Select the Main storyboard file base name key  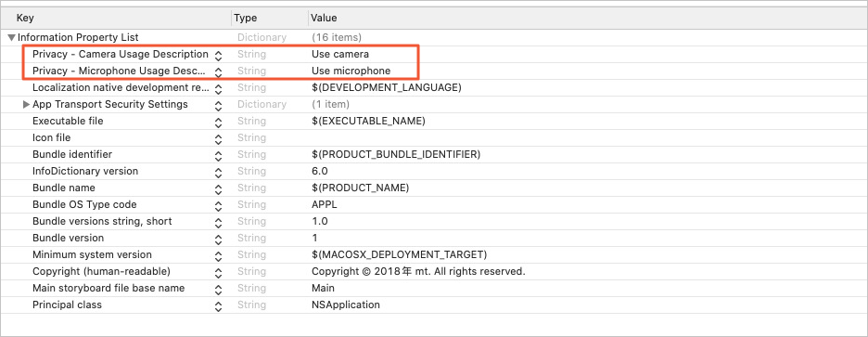point(108,288)
